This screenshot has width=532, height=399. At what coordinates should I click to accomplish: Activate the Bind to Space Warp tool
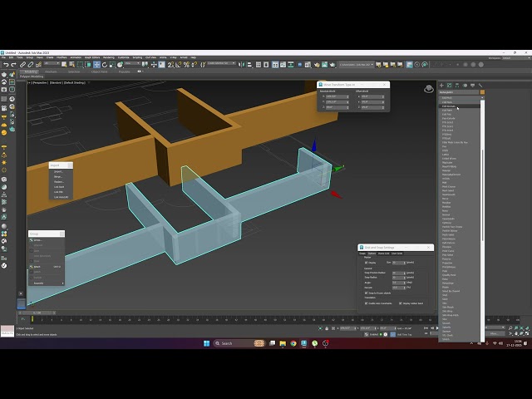click(38, 65)
